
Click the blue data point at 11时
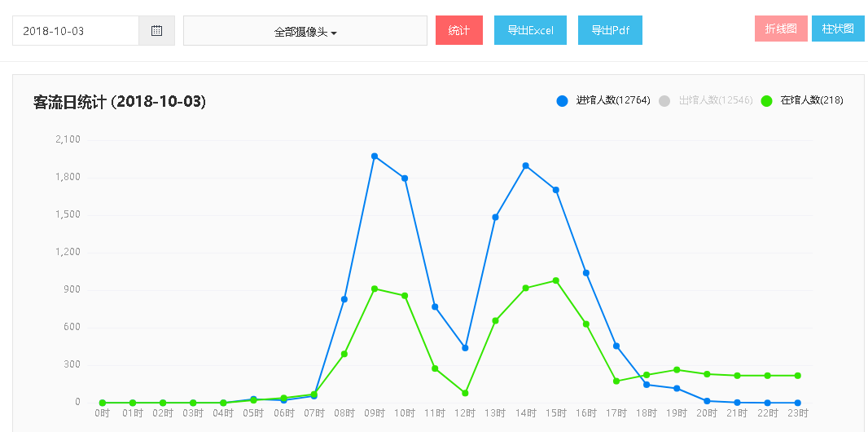(x=435, y=306)
